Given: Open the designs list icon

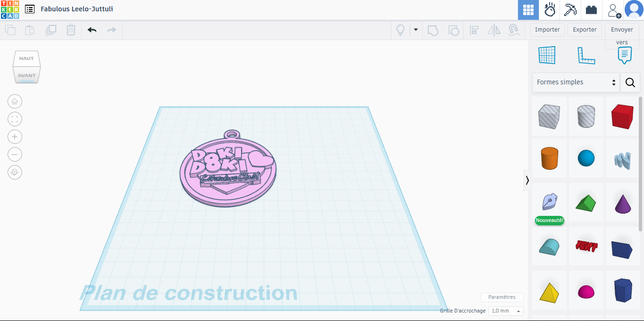Looking at the screenshot, I should (x=30, y=9).
